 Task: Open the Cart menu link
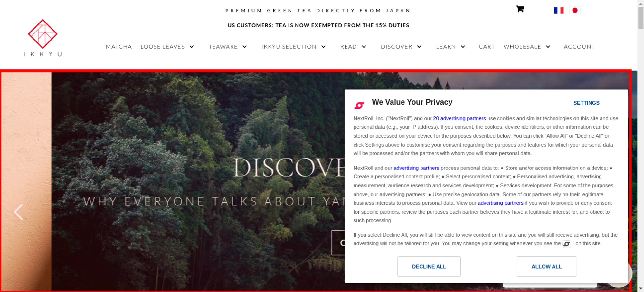(x=487, y=47)
